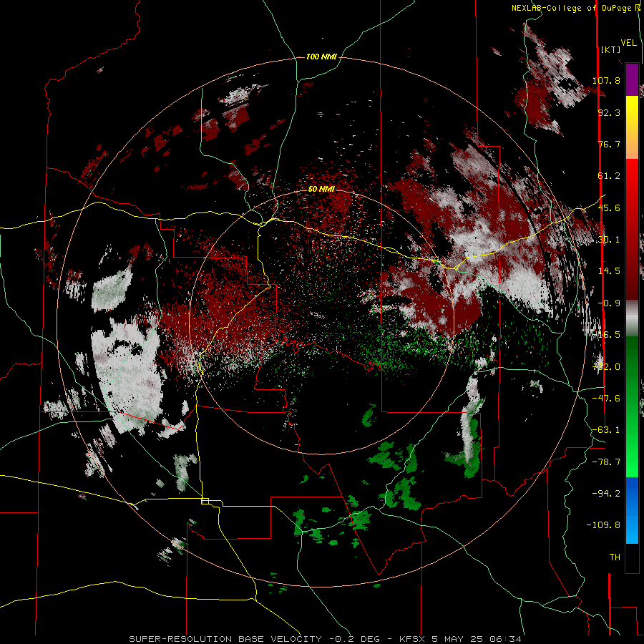Click the 100 NMI range ring label
The height and width of the screenshot is (644, 644).
pyautogui.click(x=321, y=57)
